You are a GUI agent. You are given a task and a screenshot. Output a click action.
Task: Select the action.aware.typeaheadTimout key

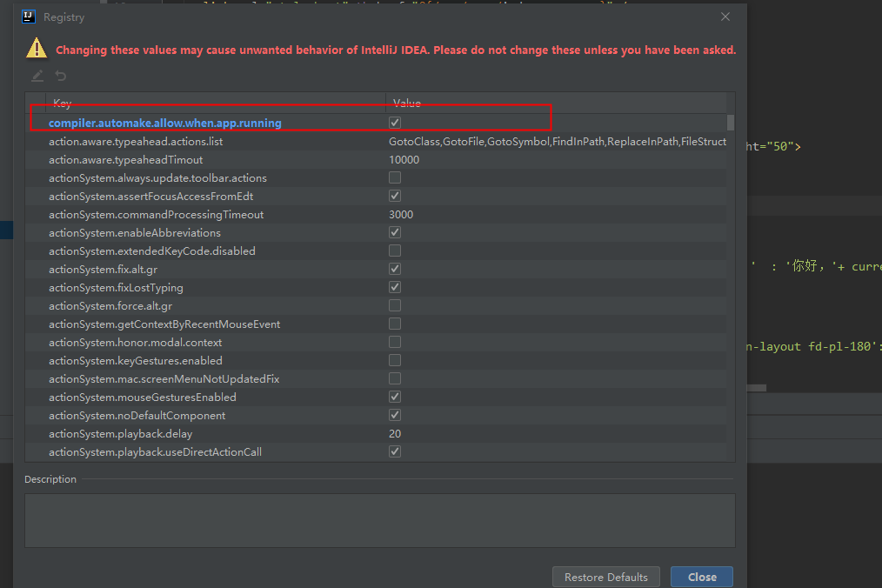[x=125, y=160]
